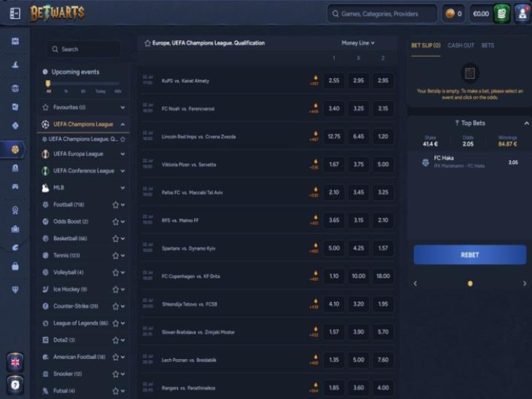Click the next arrow under Top Bets

click(525, 284)
